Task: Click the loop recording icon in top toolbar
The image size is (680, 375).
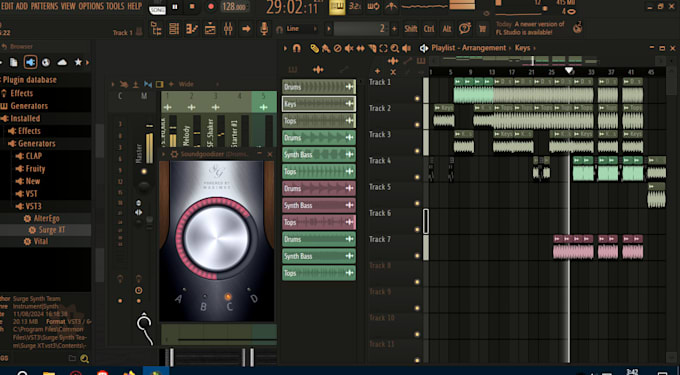Action: 373,7
